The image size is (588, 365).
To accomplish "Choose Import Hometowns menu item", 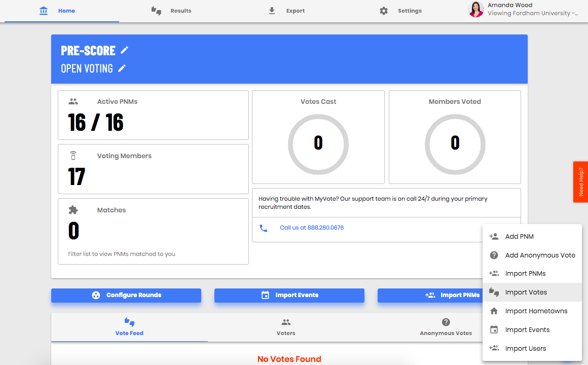I will coord(532,311).
